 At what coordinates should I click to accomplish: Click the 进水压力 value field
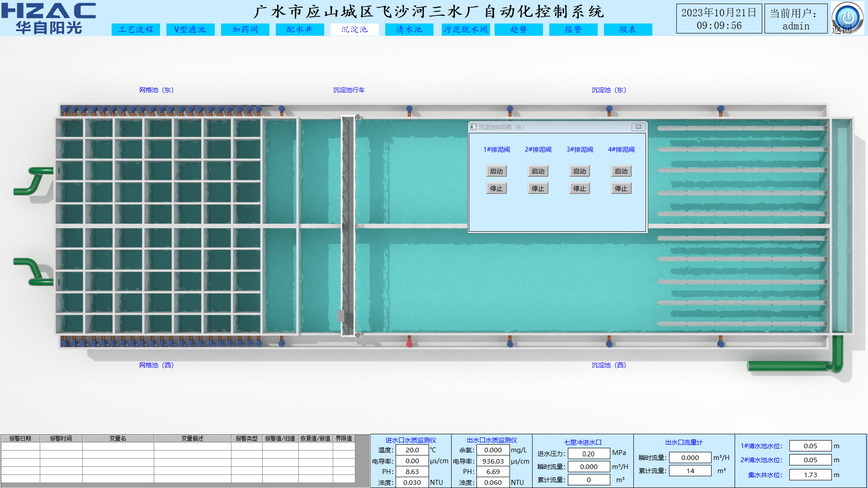tap(589, 454)
